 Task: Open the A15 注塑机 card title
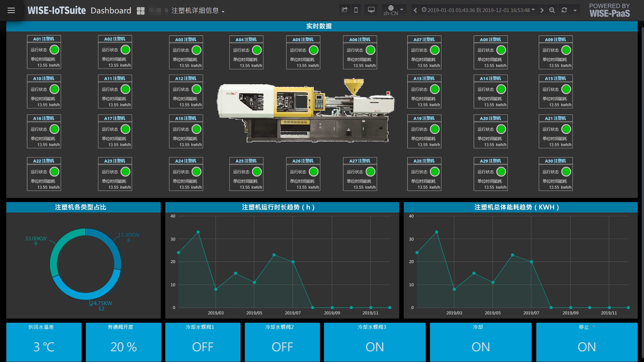click(x=555, y=78)
